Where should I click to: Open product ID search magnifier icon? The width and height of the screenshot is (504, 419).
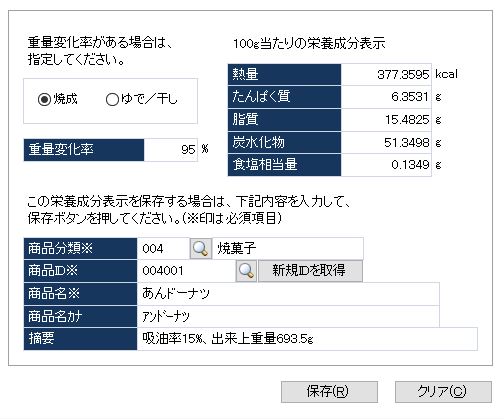(246, 271)
